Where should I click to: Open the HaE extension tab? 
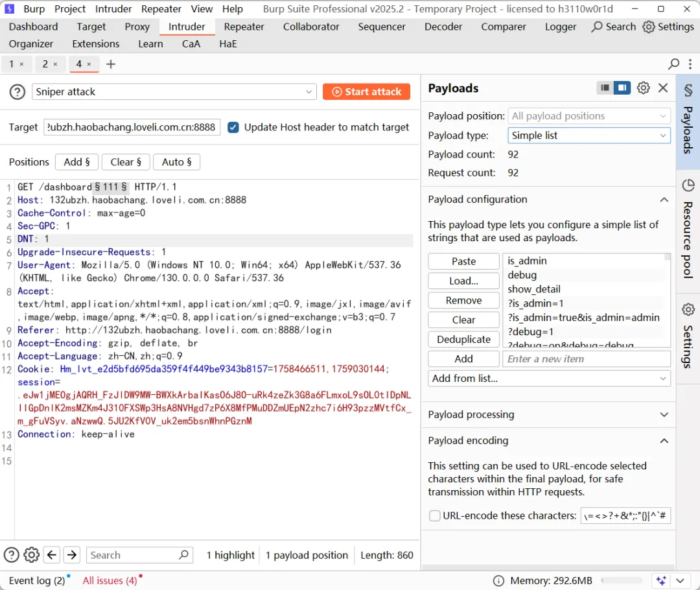click(x=228, y=44)
